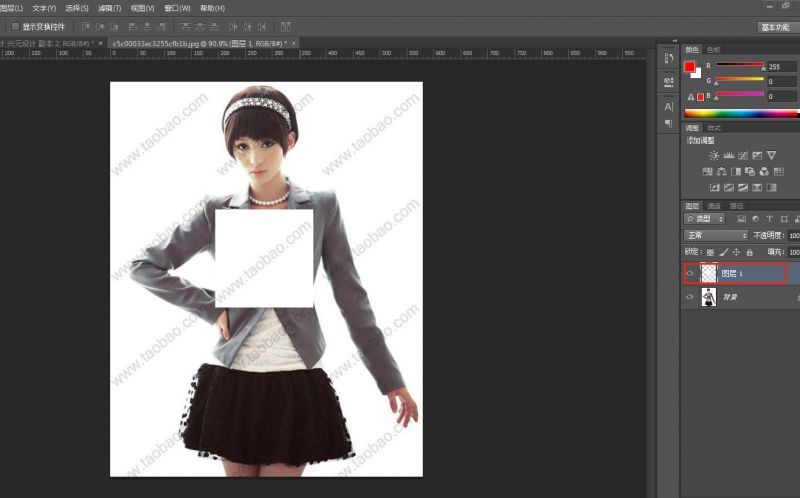Click the red foreground color swatch
800x498 pixels.
[689, 67]
